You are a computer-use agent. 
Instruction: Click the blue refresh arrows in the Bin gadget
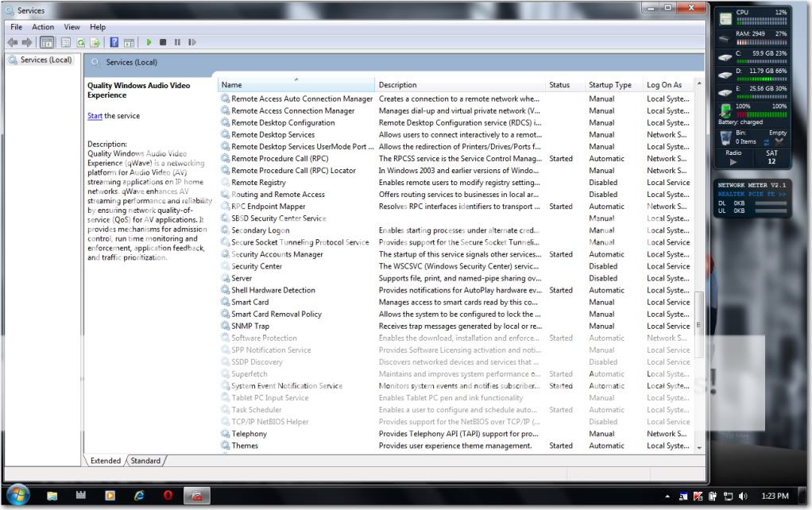tap(766, 141)
